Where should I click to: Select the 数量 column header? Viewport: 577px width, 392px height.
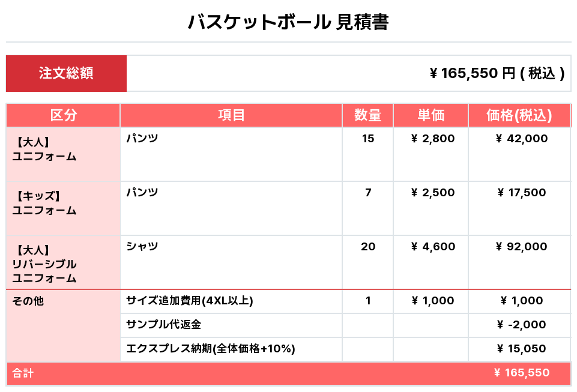(367, 115)
